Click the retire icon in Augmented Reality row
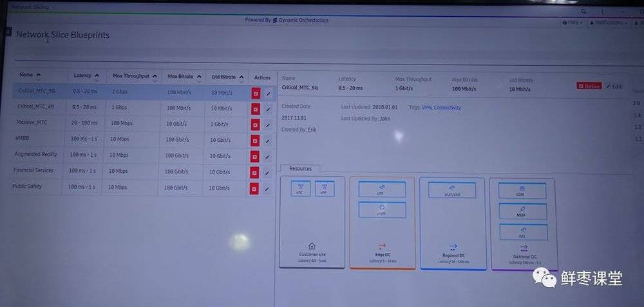Image resolution: width=644 pixels, height=307 pixels. pyautogui.click(x=255, y=157)
